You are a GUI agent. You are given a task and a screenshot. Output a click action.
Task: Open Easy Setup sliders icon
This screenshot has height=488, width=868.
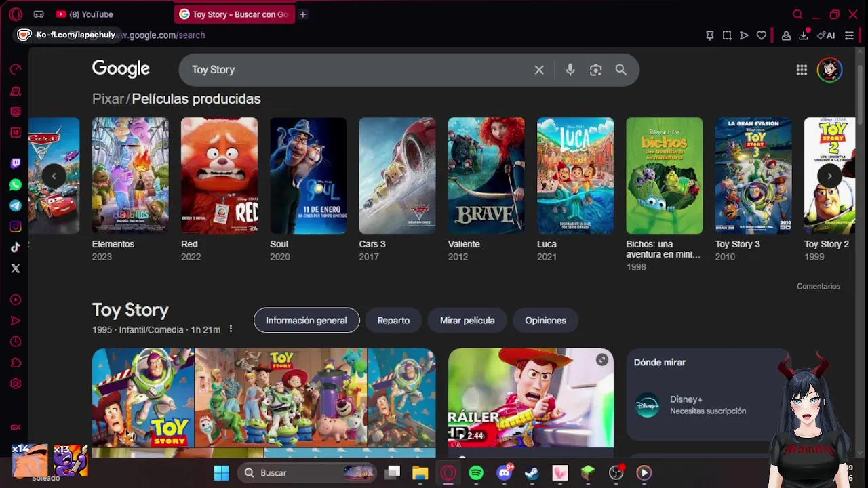(849, 35)
